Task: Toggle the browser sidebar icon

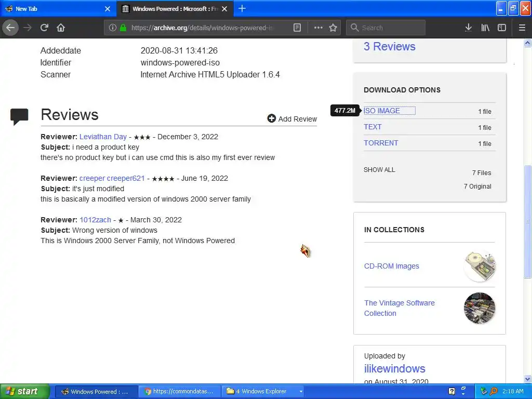Action: point(502,28)
